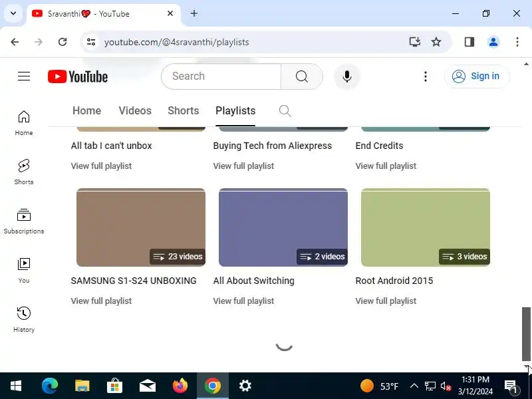Open the Root Android 2015 title
532x399 pixels.
[394, 281]
